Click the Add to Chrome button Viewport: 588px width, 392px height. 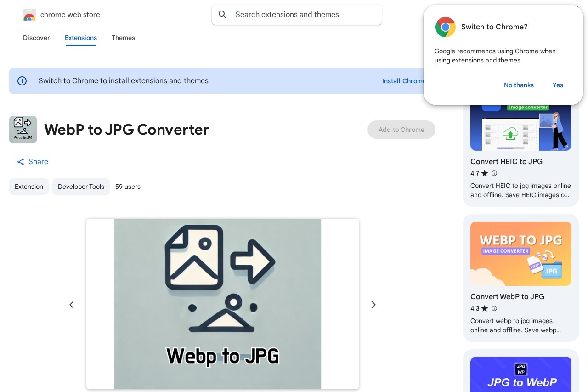[401, 130]
